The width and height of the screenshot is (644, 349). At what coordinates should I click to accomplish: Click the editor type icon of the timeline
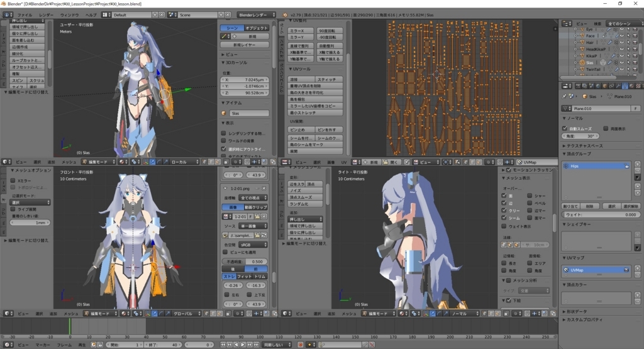(8, 345)
